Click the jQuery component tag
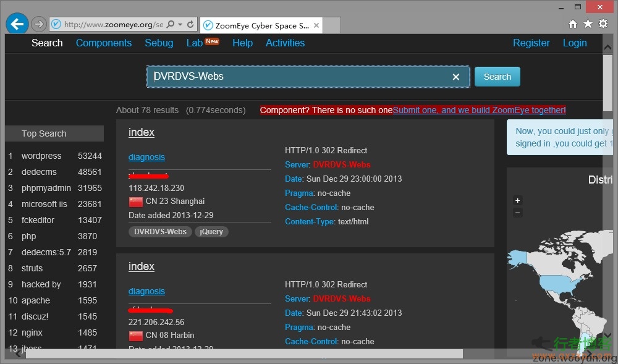Image resolution: width=618 pixels, height=364 pixels. click(211, 232)
